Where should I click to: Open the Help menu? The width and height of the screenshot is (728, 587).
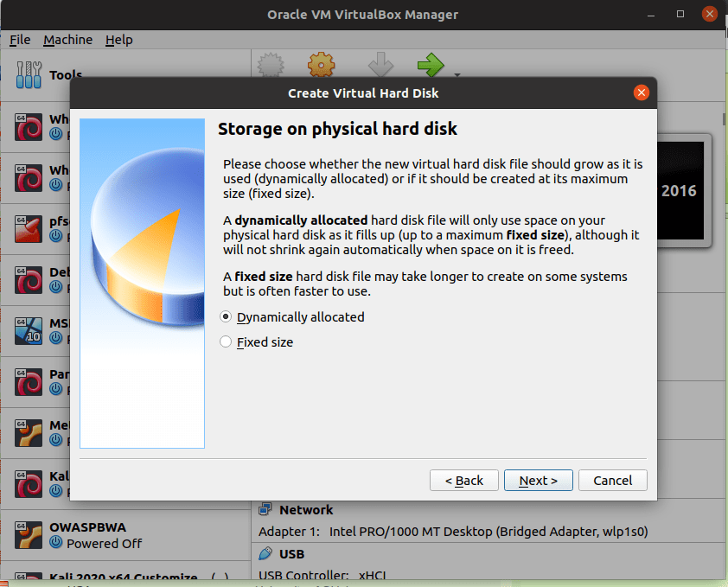119,40
